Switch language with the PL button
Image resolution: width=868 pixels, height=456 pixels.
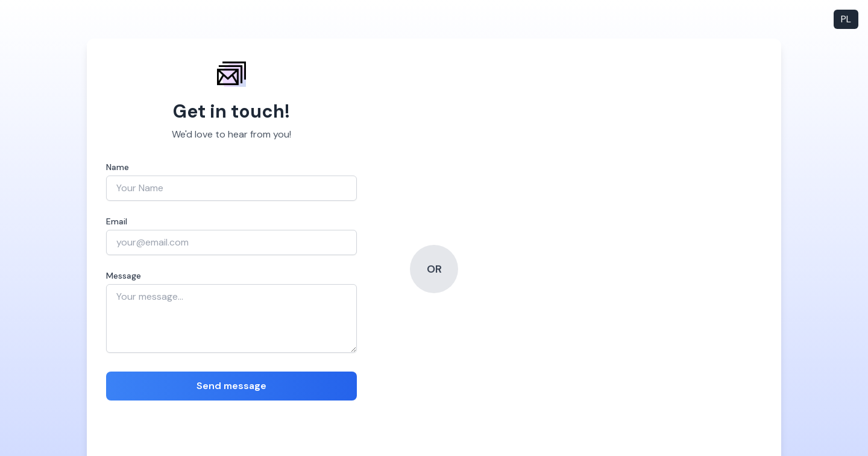[x=846, y=19]
